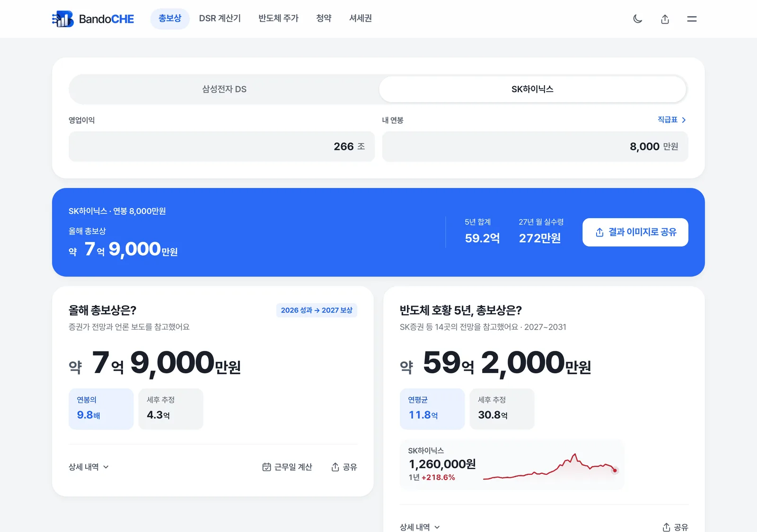Click 근무일 계산 button
Image resolution: width=757 pixels, height=532 pixels.
(x=287, y=467)
